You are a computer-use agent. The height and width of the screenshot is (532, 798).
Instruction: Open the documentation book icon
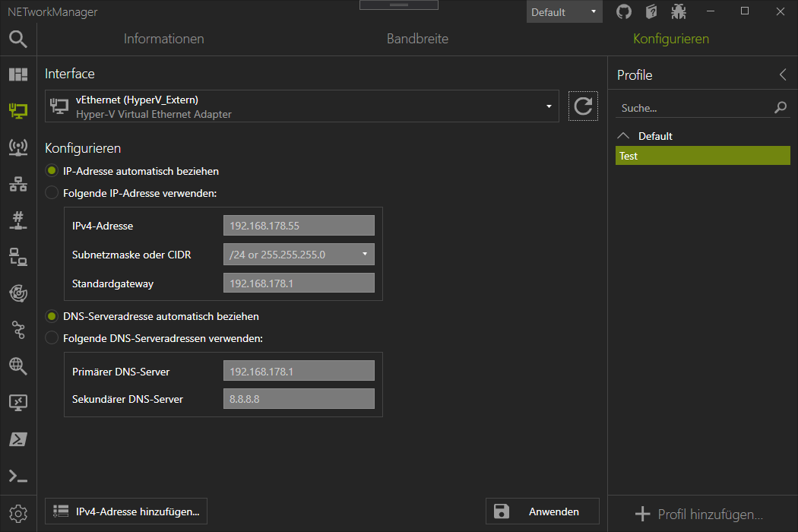tap(651, 11)
